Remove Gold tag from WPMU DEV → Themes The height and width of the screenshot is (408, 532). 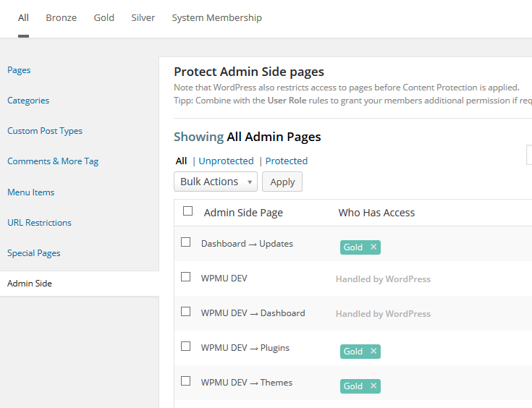[373, 386]
